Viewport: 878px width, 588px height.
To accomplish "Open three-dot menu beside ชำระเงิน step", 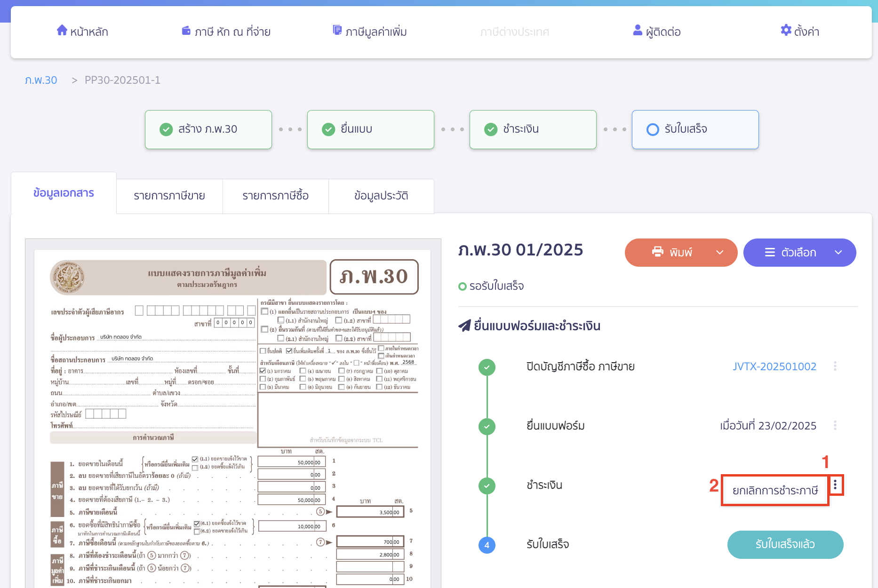I will pyautogui.click(x=835, y=485).
